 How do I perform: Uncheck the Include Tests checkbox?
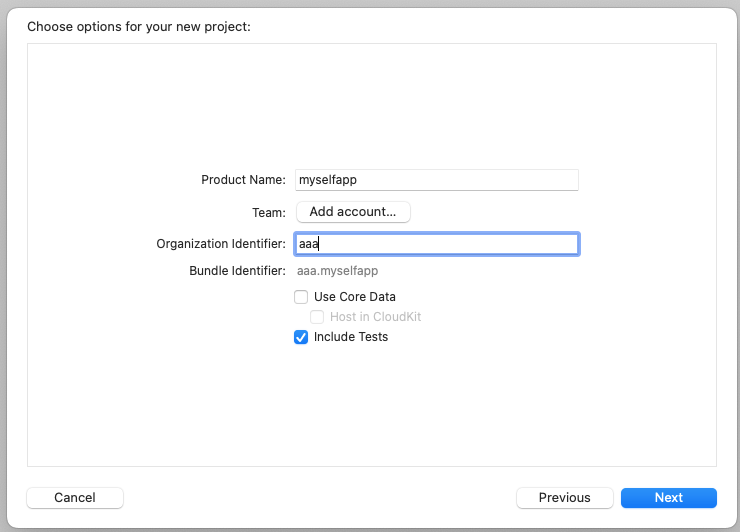[x=301, y=337]
